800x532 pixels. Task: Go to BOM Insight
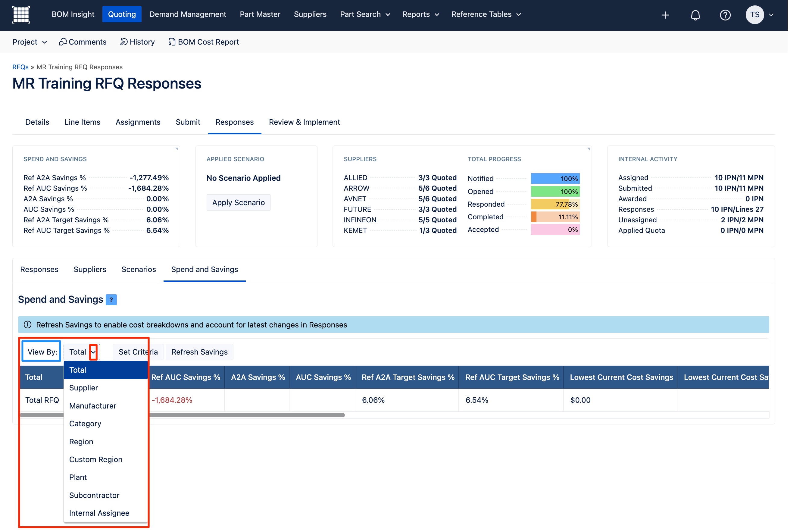coord(73,14)
